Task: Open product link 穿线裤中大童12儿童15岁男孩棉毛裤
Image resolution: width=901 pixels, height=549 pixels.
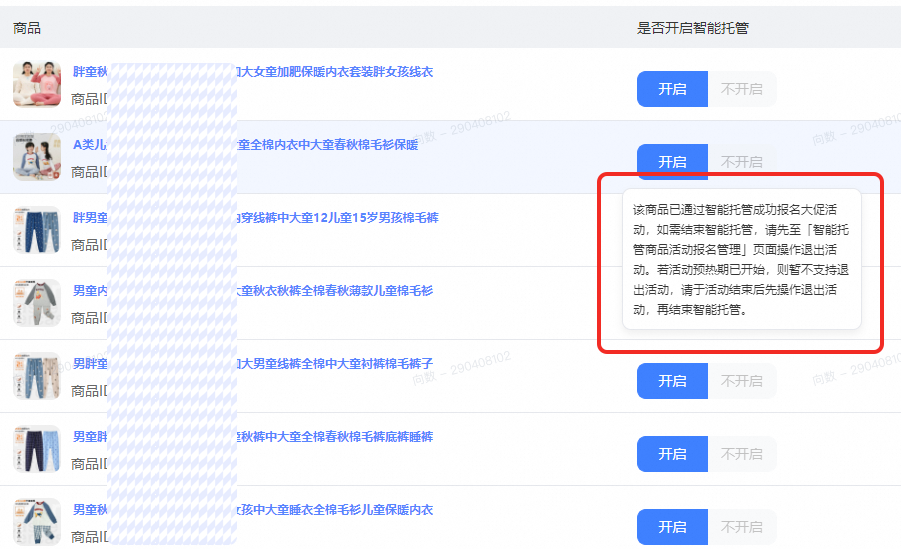Action: 338,218
